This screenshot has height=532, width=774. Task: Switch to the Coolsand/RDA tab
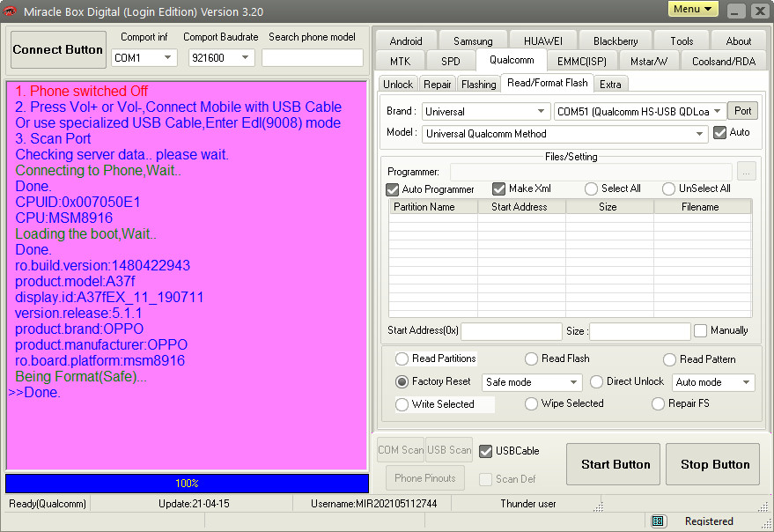(724, 62)
